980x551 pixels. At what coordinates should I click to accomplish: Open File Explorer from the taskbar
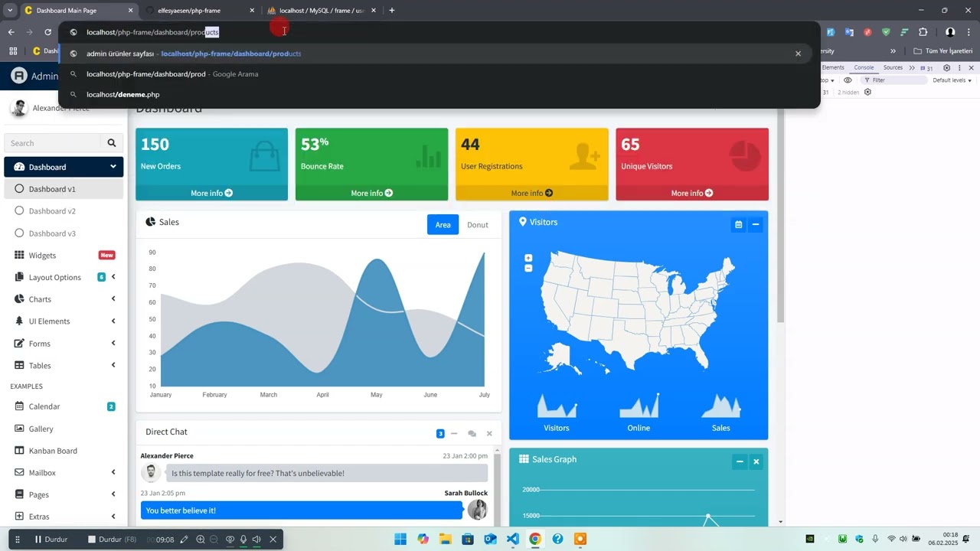pyautogui.click(x=445, y=539)
